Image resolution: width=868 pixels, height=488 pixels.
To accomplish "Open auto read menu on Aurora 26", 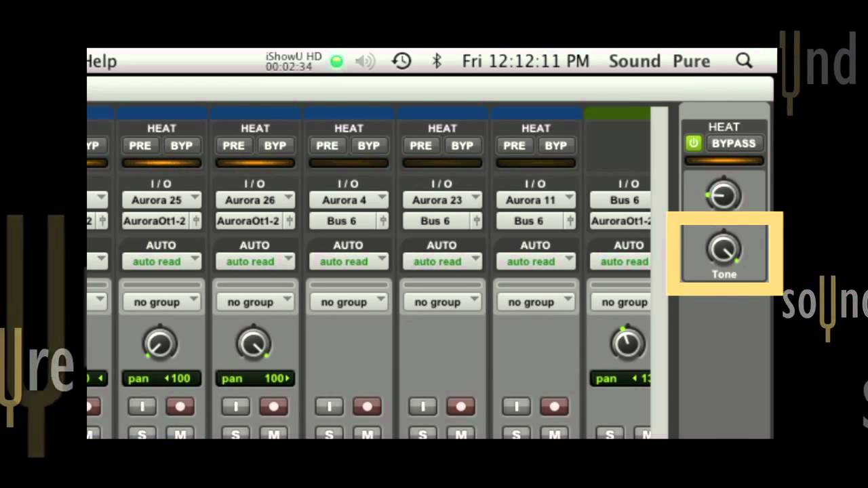I will point(255,261).
